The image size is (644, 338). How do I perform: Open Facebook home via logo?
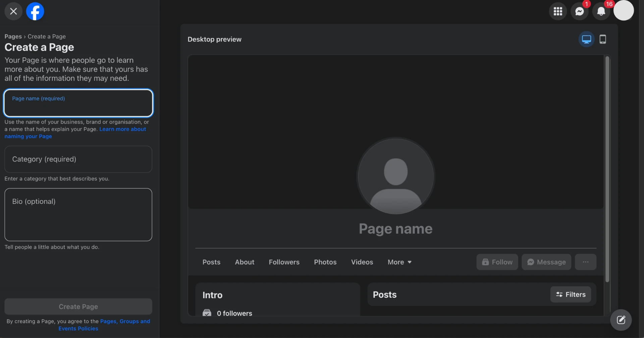(x=35, y=11)
